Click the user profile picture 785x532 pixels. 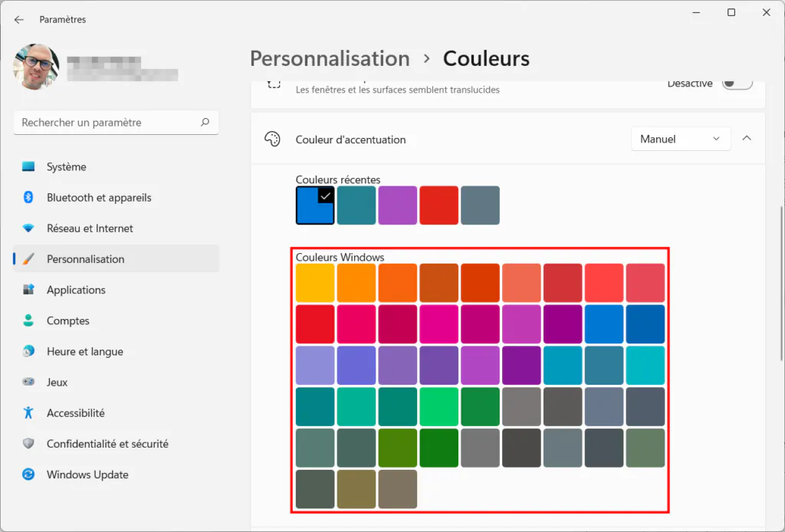(x=36, y=67)
